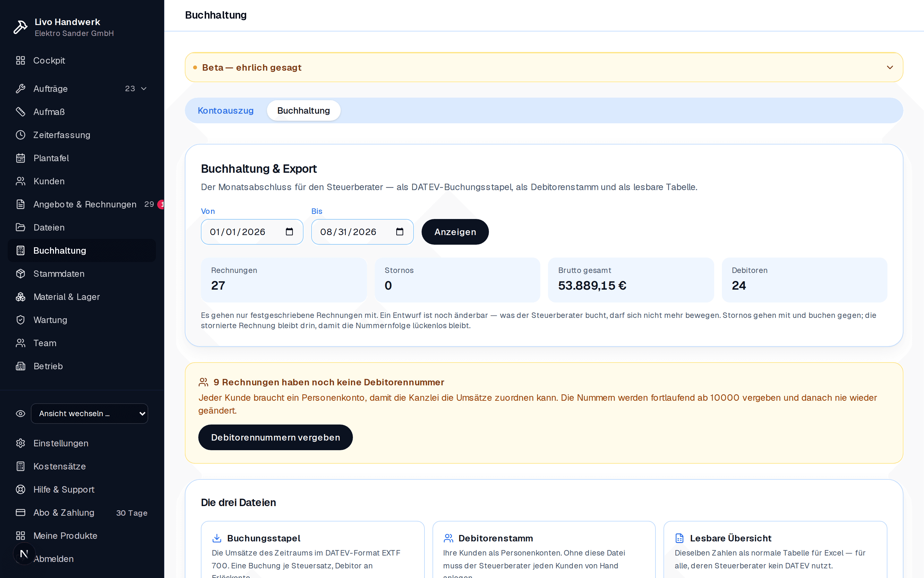The width and height of the screenshot is (924, 578).
Task: Click the wrench icon beside Aufträge
Action: pos(21,89)
